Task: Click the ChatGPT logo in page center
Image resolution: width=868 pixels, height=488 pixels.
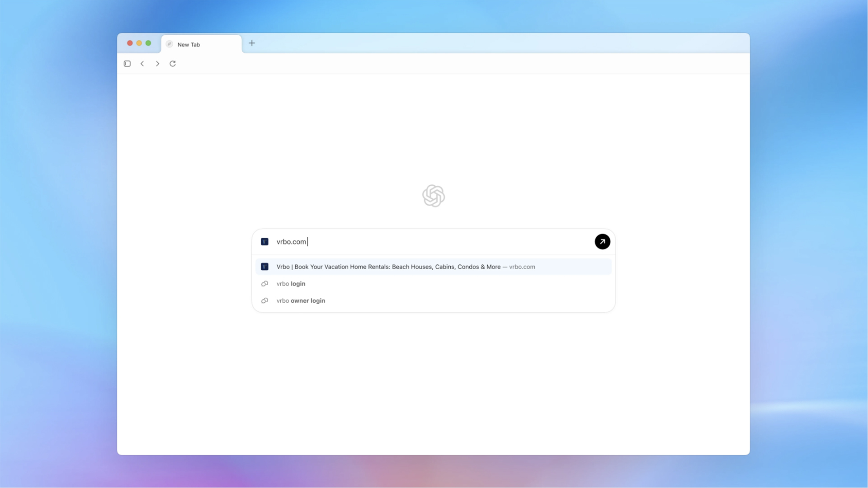Action: tap(434, 196)
